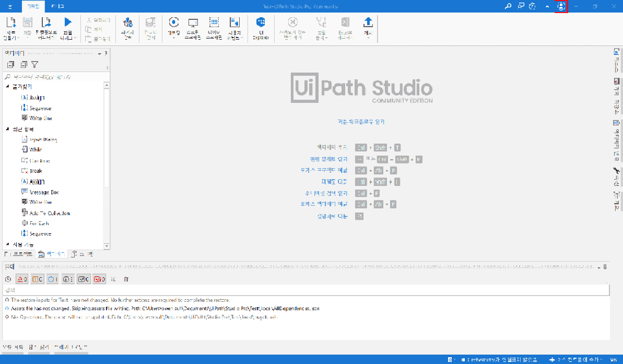
Task: Run the file with the blue play button
Action: click(x=67, y=22)
